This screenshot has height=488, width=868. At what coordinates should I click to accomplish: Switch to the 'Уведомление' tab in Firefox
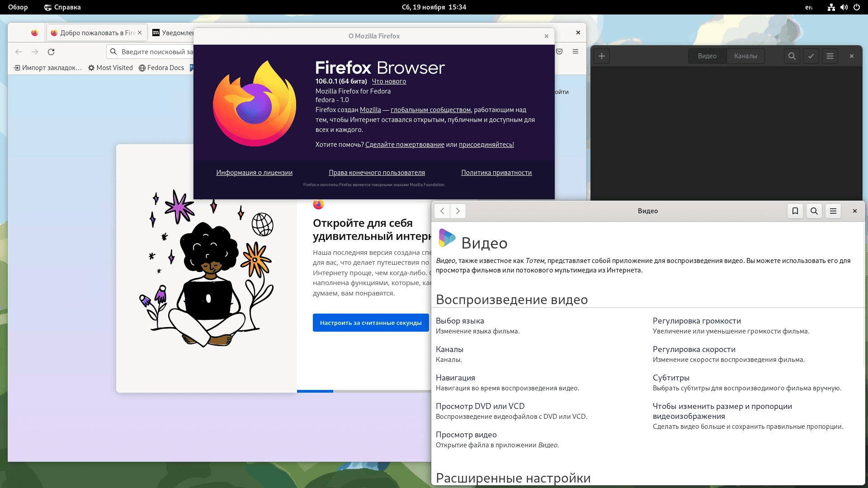(173, 33)
